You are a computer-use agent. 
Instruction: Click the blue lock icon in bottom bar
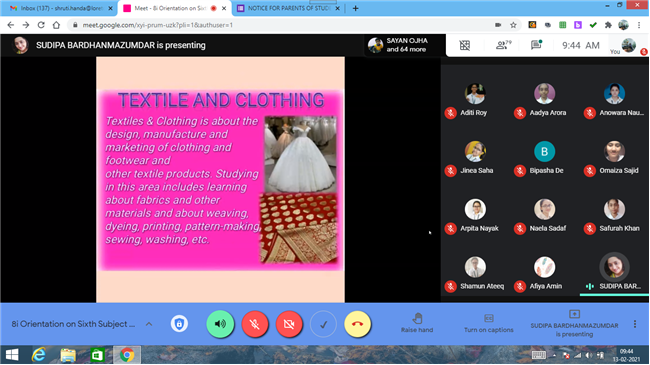click(179, 324)
